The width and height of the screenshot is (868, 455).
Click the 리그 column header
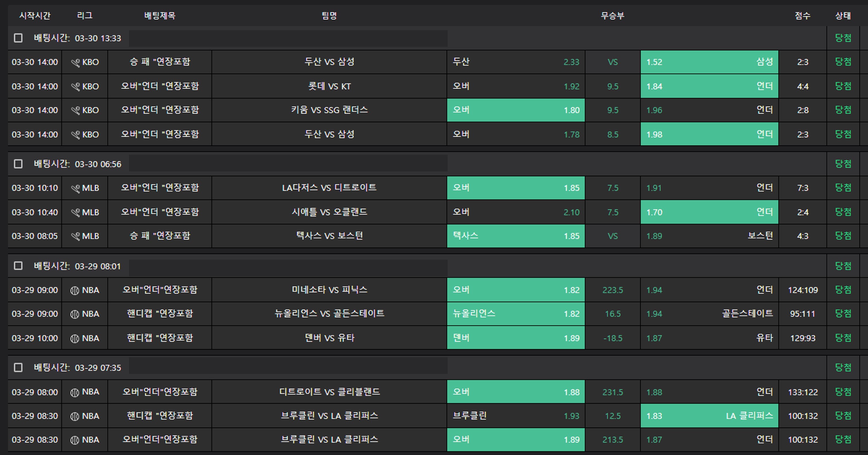pyautogui.click(x=84, y=16)
